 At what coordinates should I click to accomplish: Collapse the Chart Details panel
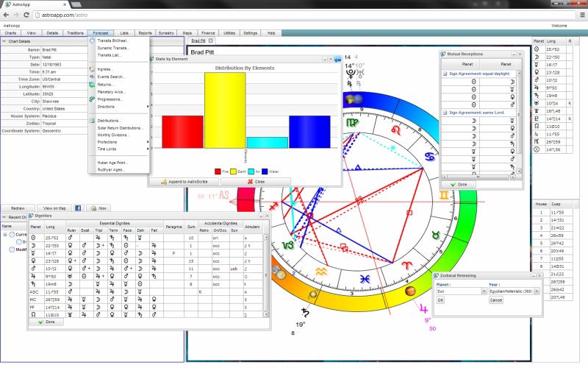[4, 41]
